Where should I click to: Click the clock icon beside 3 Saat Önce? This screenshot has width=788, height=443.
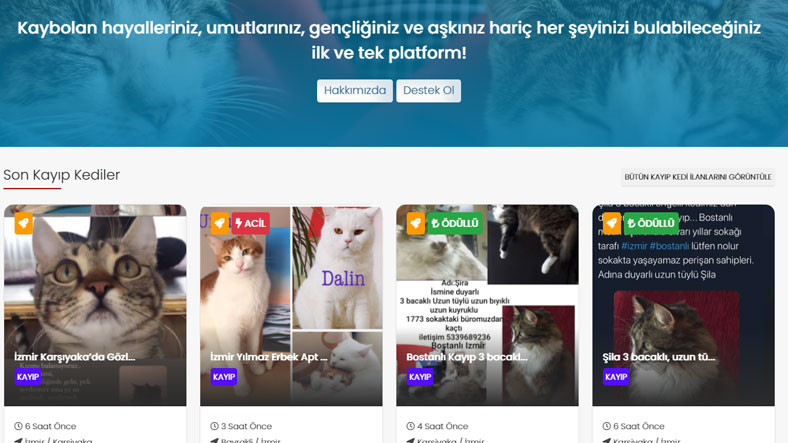click(x=214, y=426)
